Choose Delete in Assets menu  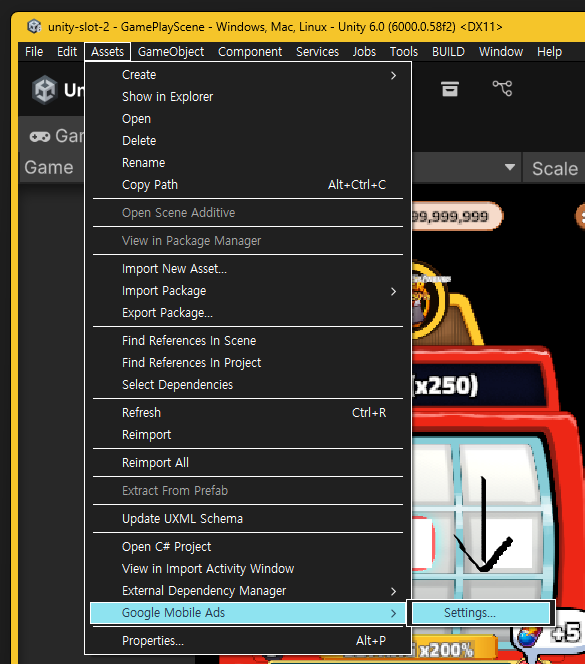pyautogui.click(x=248, y=141)
